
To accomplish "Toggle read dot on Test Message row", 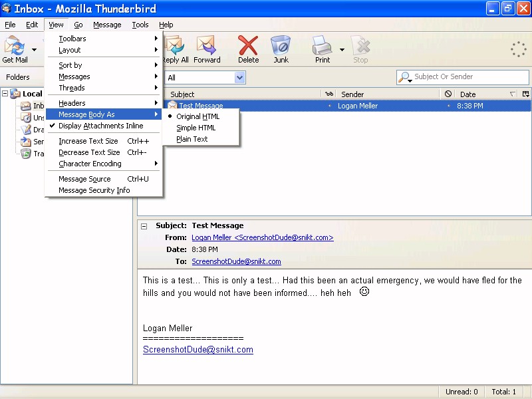I will (329, 106).
